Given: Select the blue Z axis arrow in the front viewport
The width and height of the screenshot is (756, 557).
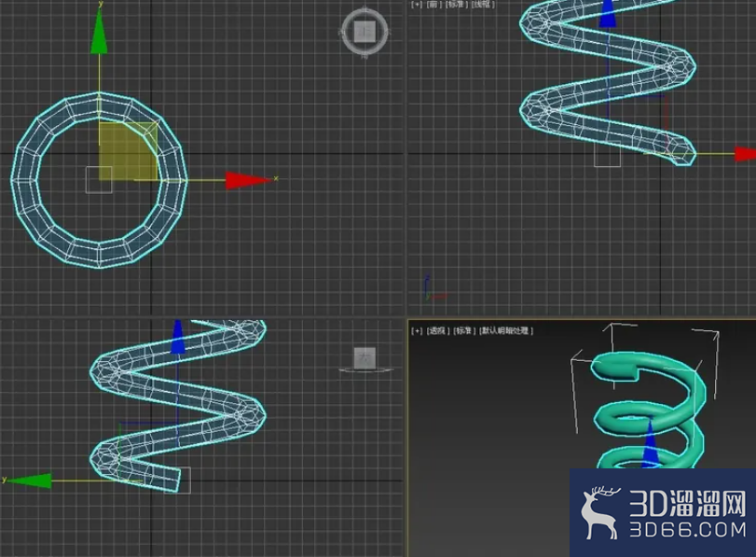Looking at the screenshot, I should pos(608,13).
